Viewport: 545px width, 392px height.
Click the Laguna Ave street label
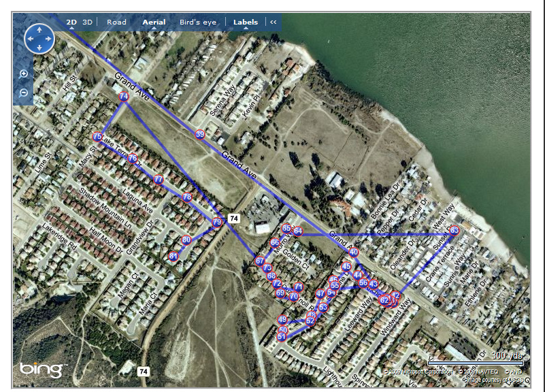tap(137, 201)
